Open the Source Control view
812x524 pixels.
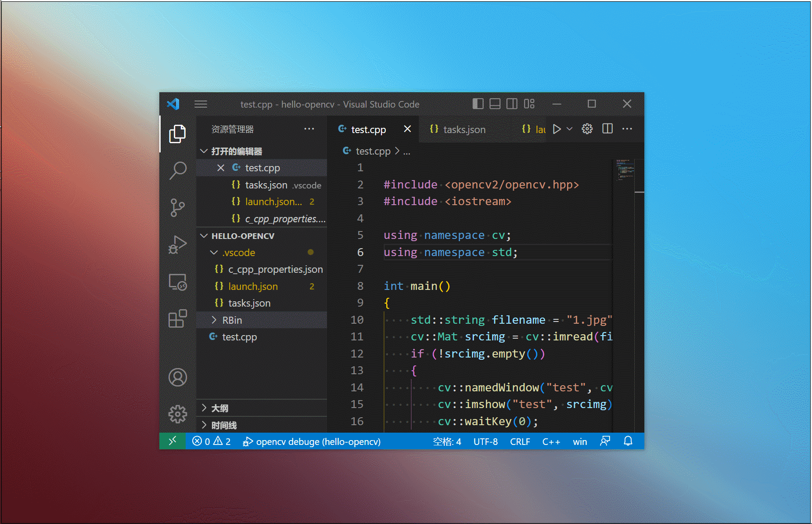pyautogui.click(x=177, y=207)
